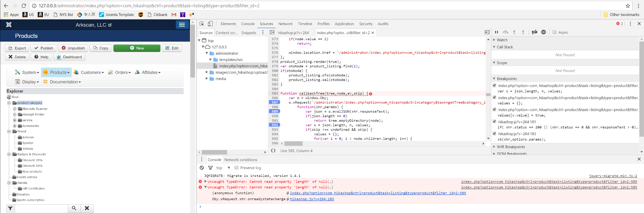Click the explorer search magnifier button
644x213 pixels.
[x=74, y=208]
